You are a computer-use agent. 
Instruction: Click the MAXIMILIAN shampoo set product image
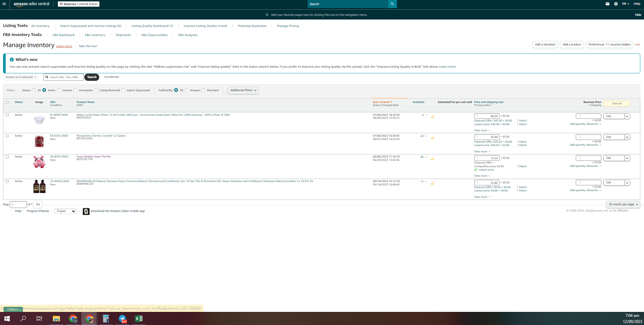(x=39, y=186)
